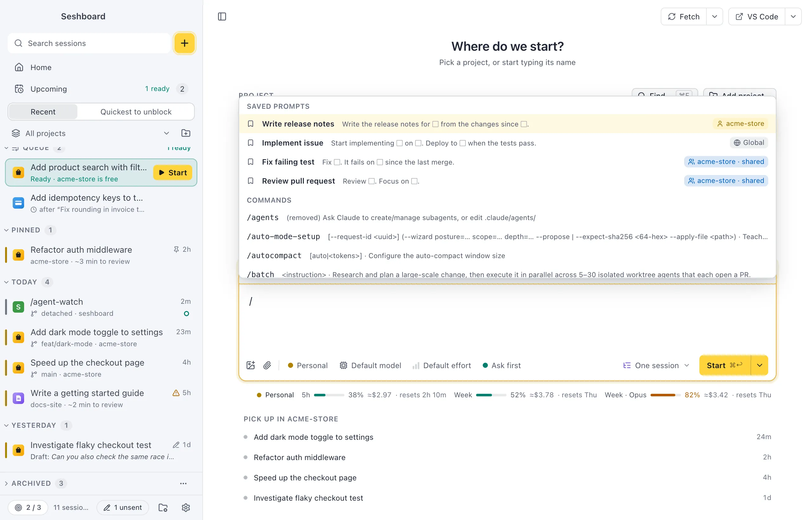Choose the Review pull request saved prompt

point(507,181)
